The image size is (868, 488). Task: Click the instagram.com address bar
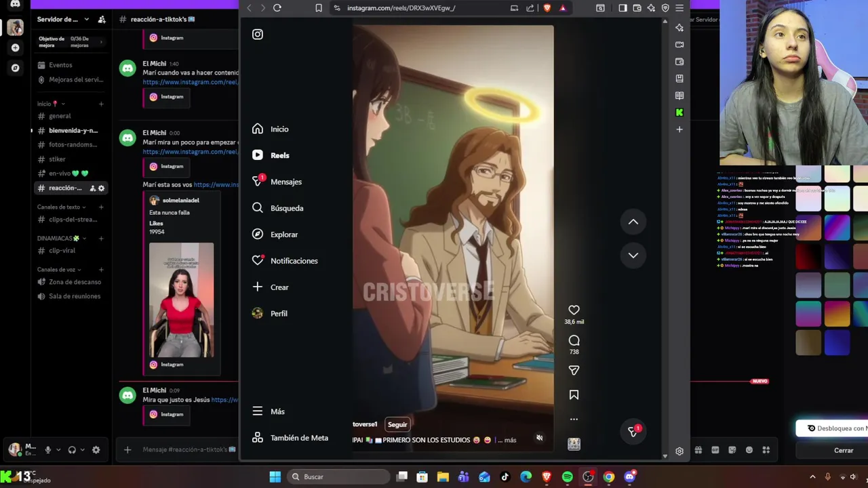[x=401, y=8]
